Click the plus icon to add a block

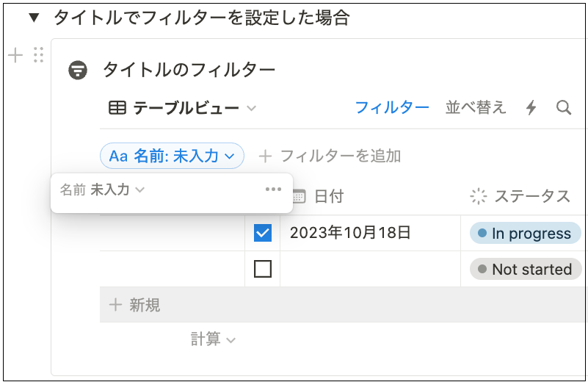[15, 55]
